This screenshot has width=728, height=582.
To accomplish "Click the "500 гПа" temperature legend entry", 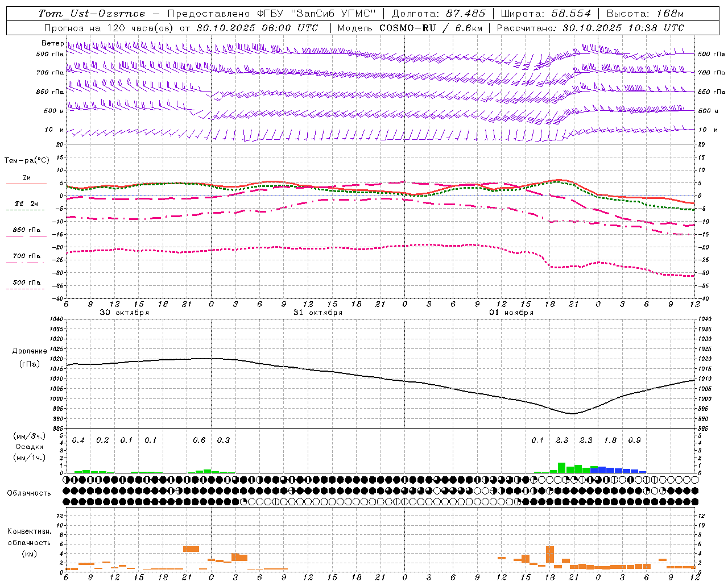I will pyautogui.click(x=27, y=282).
